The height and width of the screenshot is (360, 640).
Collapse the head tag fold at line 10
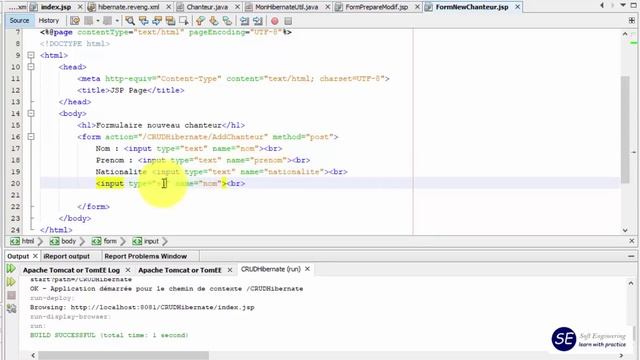[x=31, y=67]
